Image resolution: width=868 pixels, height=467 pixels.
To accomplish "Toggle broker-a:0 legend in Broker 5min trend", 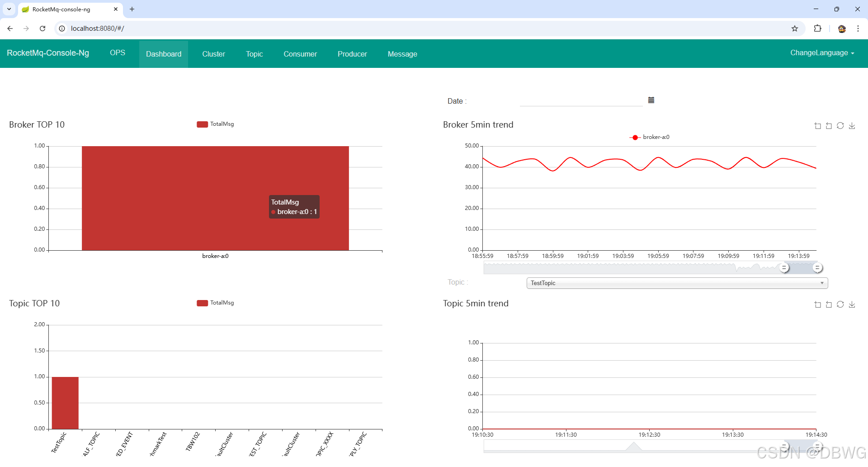I will [x=649, y=137].
